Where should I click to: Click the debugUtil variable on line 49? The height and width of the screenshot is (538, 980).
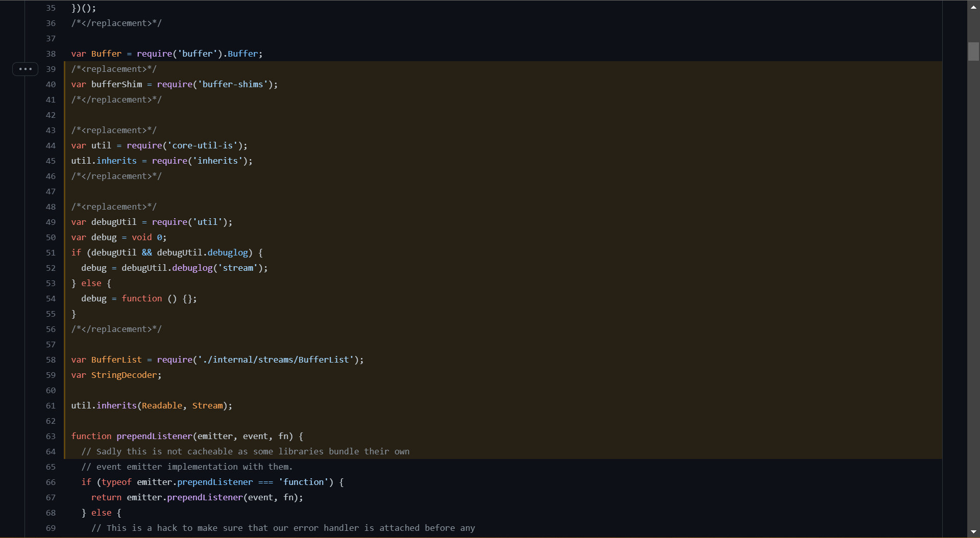(114, 222)
